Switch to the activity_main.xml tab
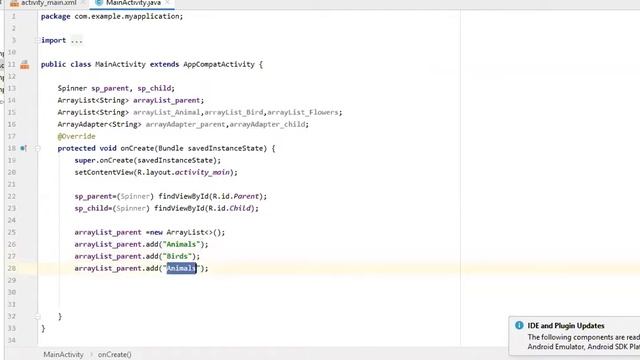This screenshot has width=640, height=360. (48, 3)
